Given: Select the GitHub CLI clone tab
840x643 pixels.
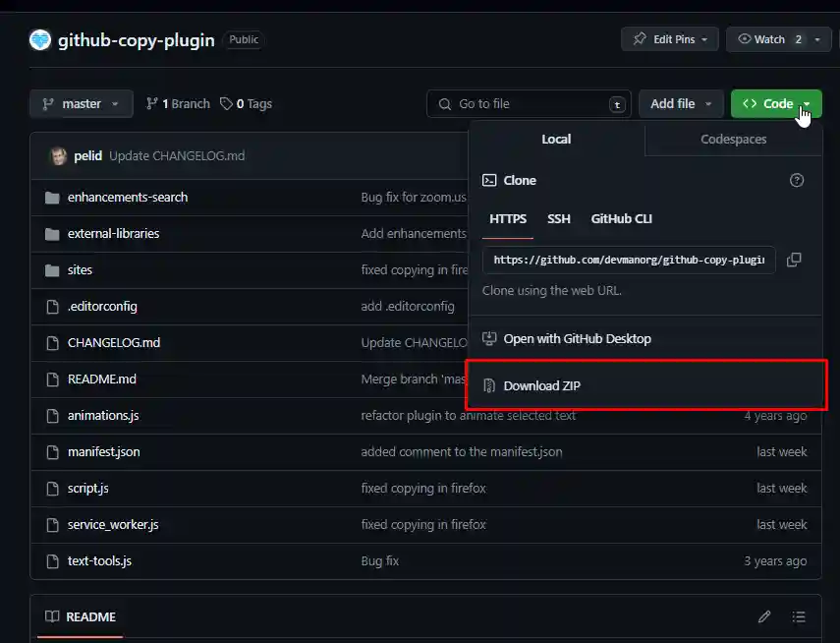Looking at the screenshot, I should 622,219.
